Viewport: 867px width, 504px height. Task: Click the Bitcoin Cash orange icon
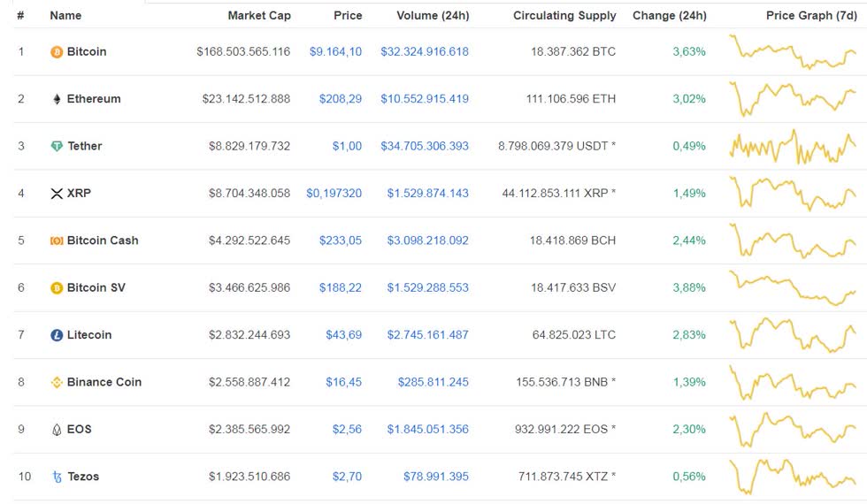57,241
